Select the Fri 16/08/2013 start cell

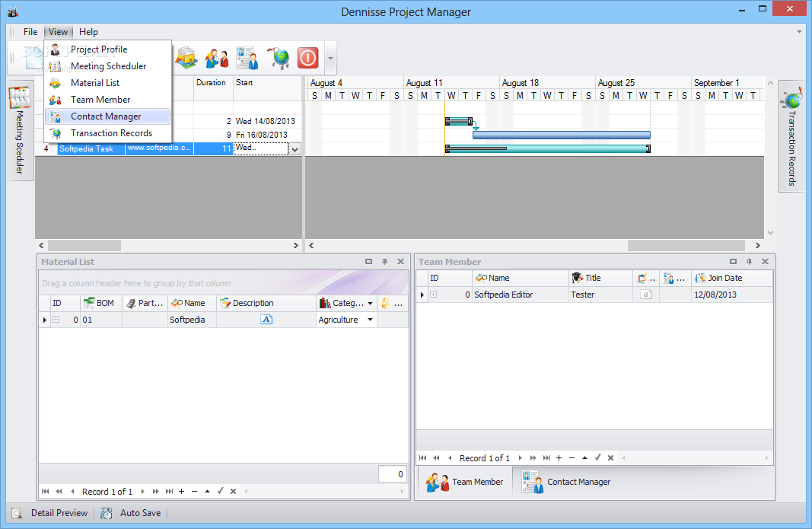click(x=267, y=135)
